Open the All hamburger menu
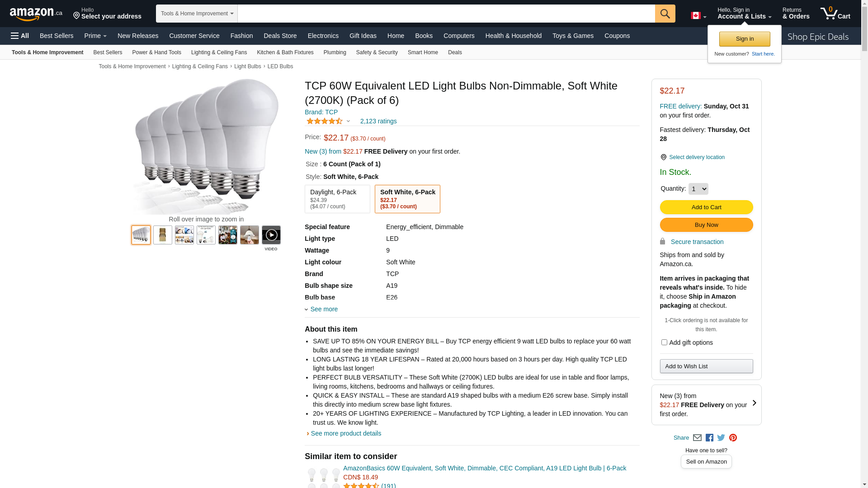 click(20, 36)
